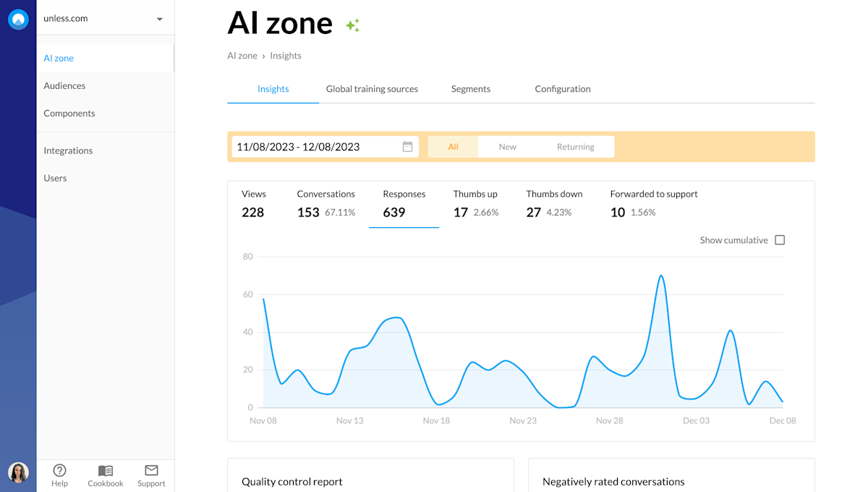
Task: Navigate to Audiences in the sidebar
Action: click(x=64, y=85)
